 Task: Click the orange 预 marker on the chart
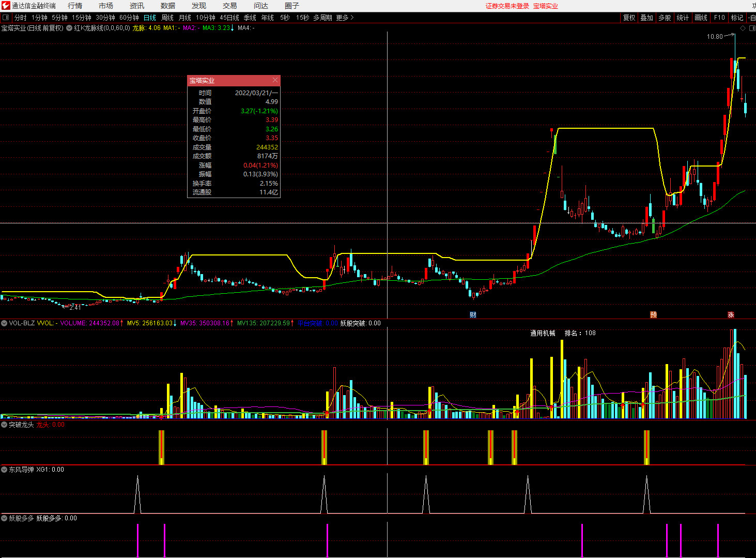[x=653, y=314]
